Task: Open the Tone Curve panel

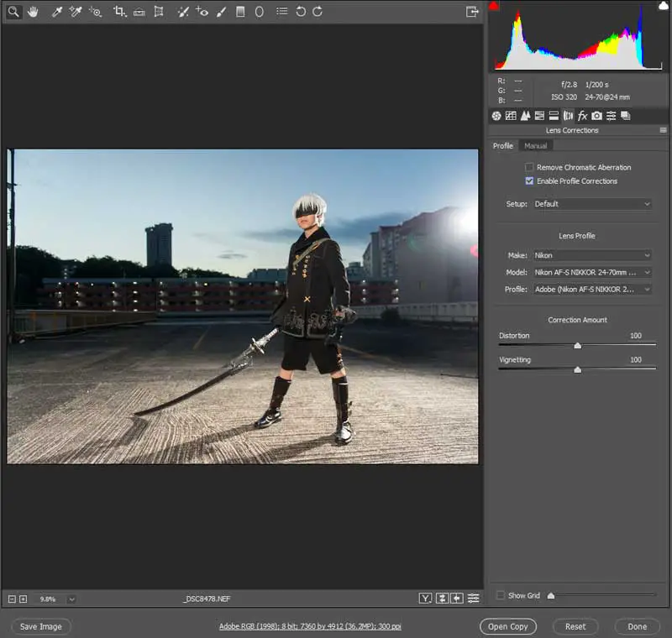Action: click(x=511, y=116)
